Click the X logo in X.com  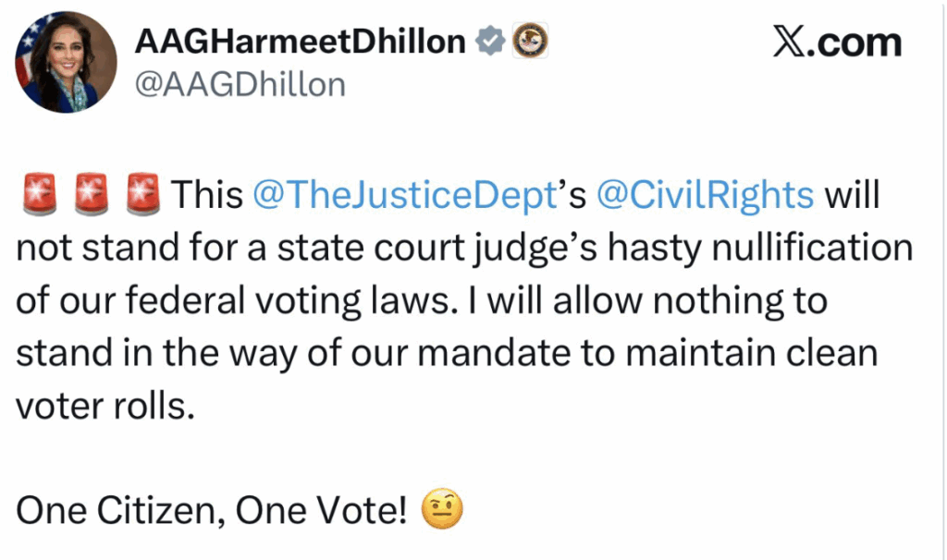pos(790,43)
